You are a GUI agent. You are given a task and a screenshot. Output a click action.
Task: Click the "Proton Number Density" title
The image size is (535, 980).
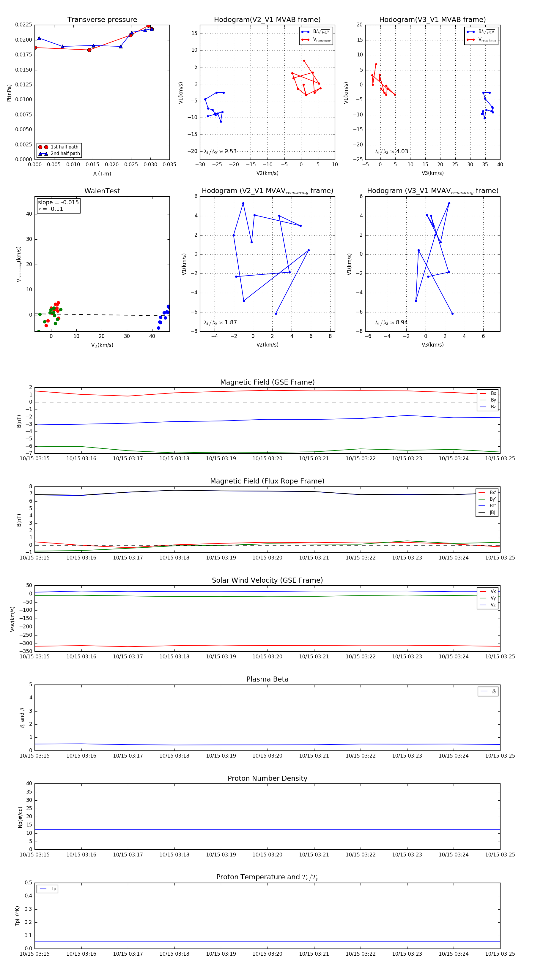coord(267,778)
